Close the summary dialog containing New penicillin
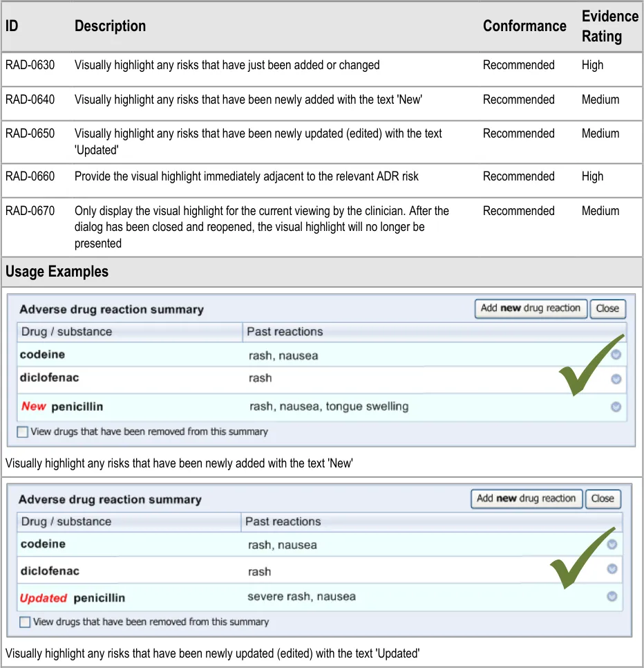 [x=607, y=308]
